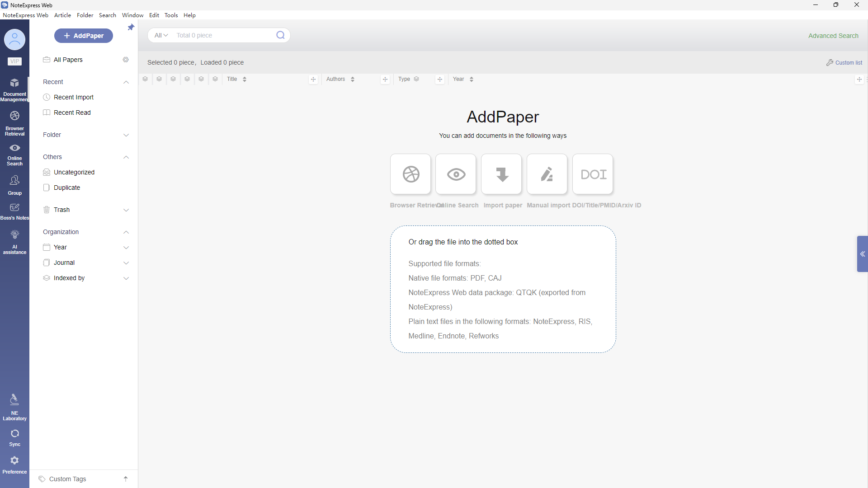Click the Import paper arrow tile

501,174
